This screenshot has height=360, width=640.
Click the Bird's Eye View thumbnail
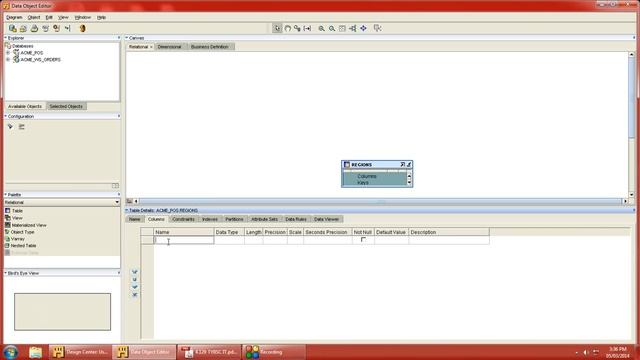click(x=62, y=312)
